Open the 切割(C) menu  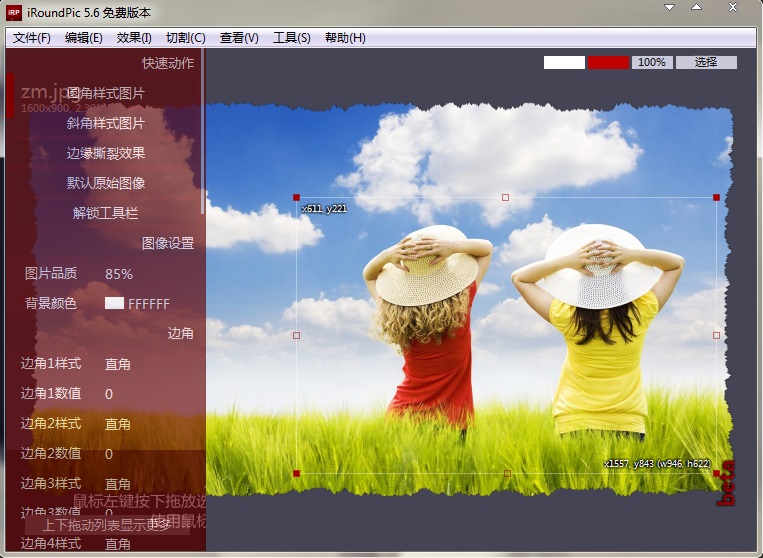185,38
